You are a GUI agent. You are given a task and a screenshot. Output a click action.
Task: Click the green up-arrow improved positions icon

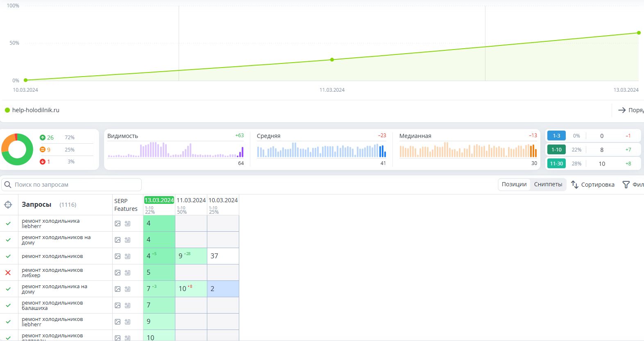coord(42,138)
